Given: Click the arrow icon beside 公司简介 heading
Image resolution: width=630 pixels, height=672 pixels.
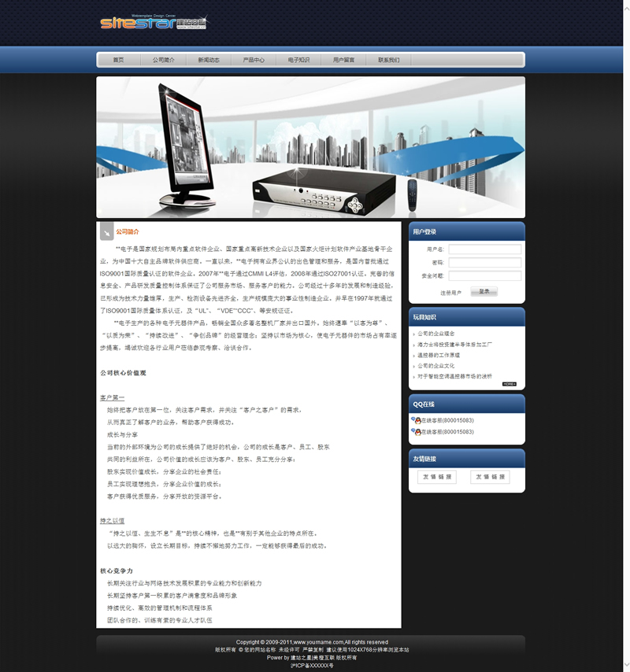Looking at the screenshot, I should [x=106, y=232].
